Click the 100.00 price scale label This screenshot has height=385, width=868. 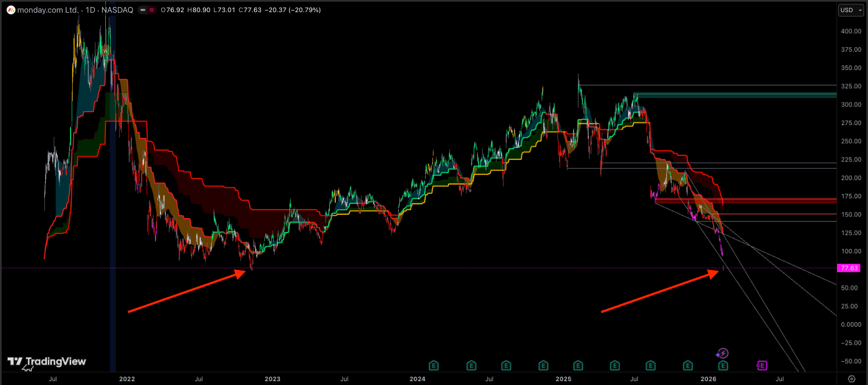[x=851, y=251]
